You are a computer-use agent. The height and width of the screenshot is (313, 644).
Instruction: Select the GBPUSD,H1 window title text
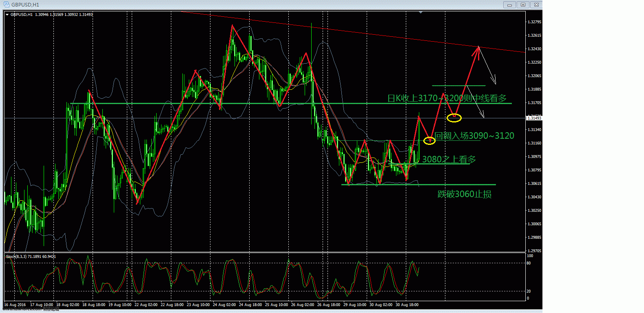point(25,5)
